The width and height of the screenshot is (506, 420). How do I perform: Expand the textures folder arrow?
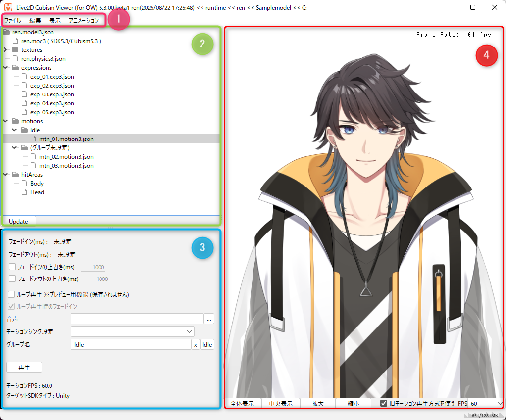click(x=5, y=50)
